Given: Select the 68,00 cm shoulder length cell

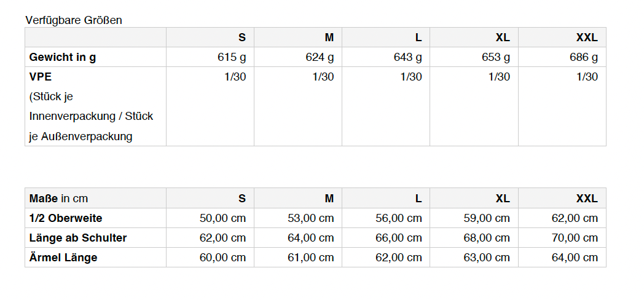Looking at the screenshot, I should pyautogui.click(x=487, y=238).
